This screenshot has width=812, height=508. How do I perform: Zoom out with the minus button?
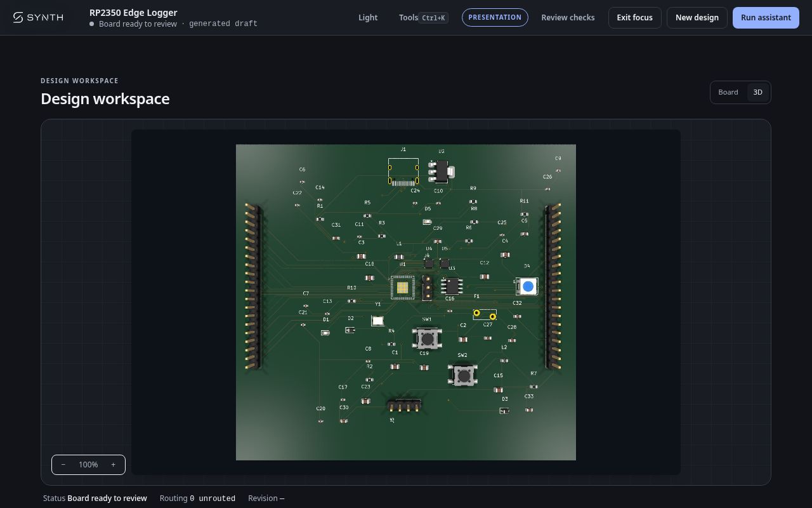(63, 465)
